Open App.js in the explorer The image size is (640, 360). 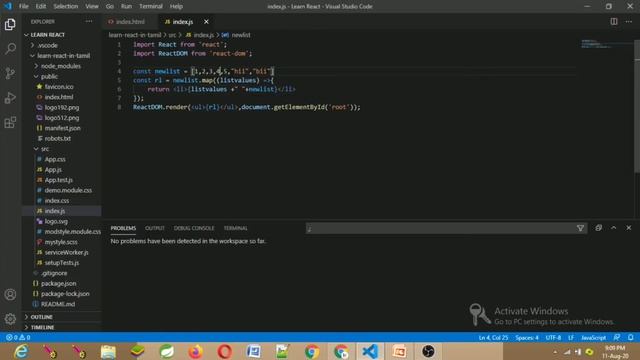coord(53,169)
